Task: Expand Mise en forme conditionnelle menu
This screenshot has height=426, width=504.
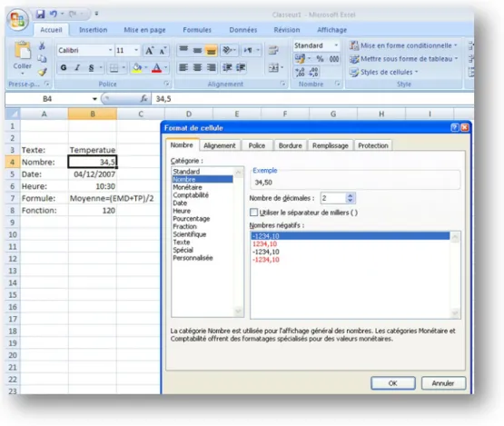Action: coord(403,45)
